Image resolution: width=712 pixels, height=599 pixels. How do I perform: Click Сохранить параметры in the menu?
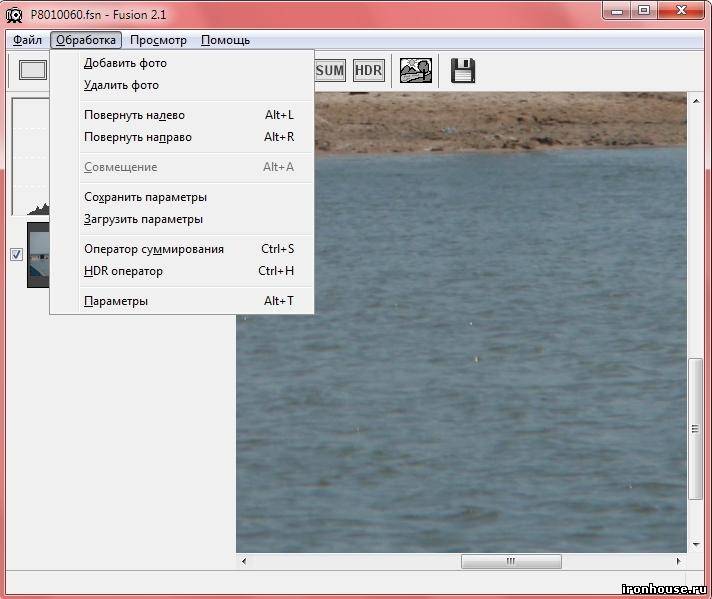145,197
